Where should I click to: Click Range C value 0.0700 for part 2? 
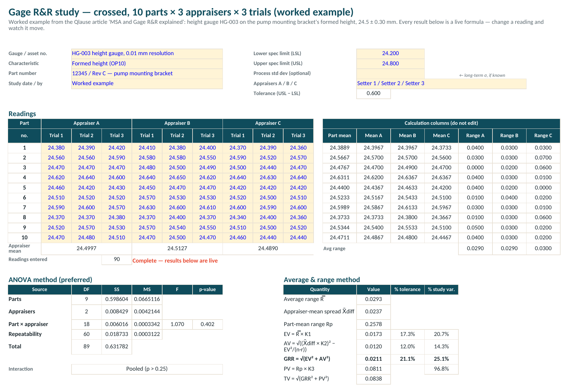pyautogui.click(x=543, y=158)
